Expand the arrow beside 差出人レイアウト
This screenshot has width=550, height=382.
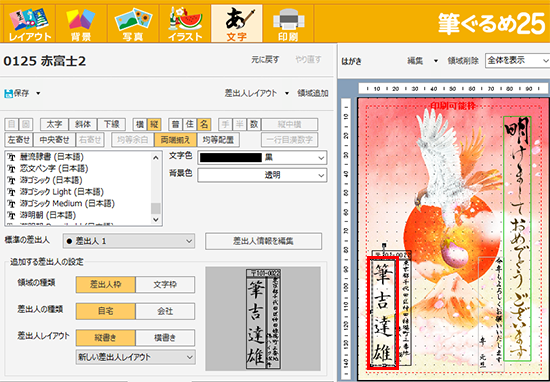pyautogui.click(x=287, y=93)
